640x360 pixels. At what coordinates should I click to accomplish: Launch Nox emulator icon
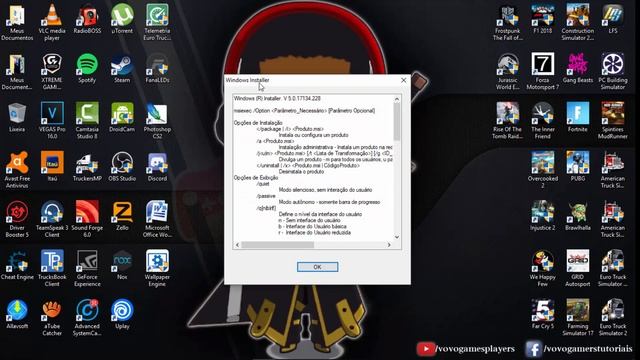[x=122, y=265]
